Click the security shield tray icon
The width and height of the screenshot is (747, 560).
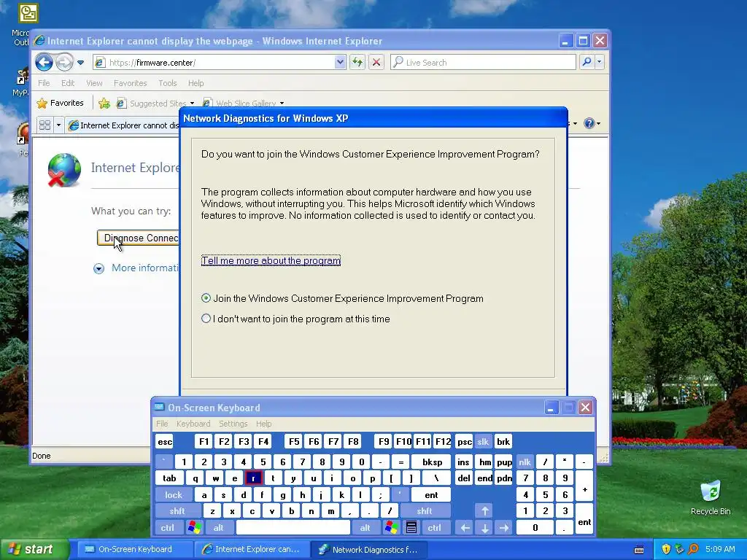666,549
